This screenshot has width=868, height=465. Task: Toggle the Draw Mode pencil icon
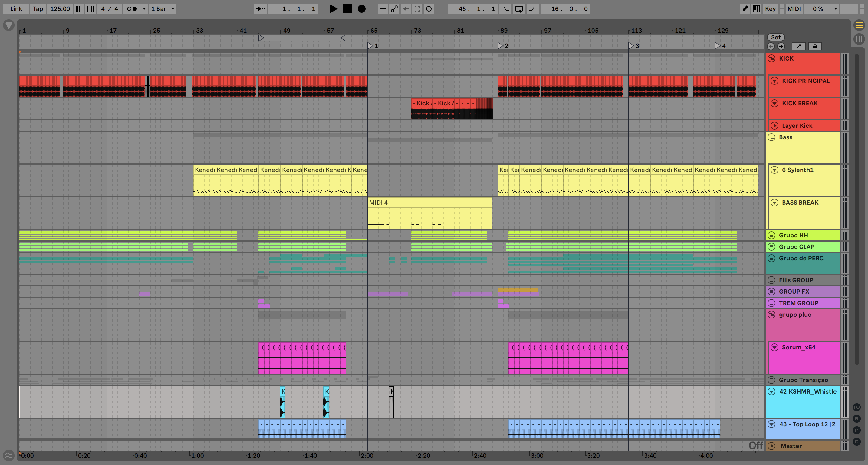[x=745, y=9]
